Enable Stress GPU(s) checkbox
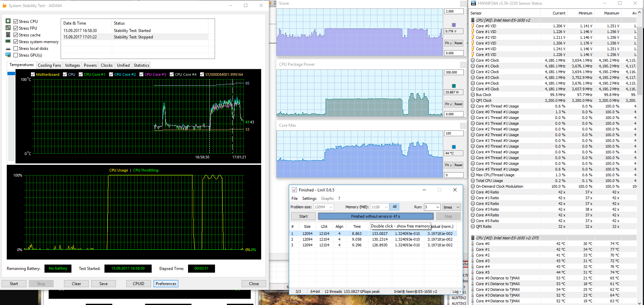This screenshot has width=644, height=305. pyautogui.click(x=16, y=55)
